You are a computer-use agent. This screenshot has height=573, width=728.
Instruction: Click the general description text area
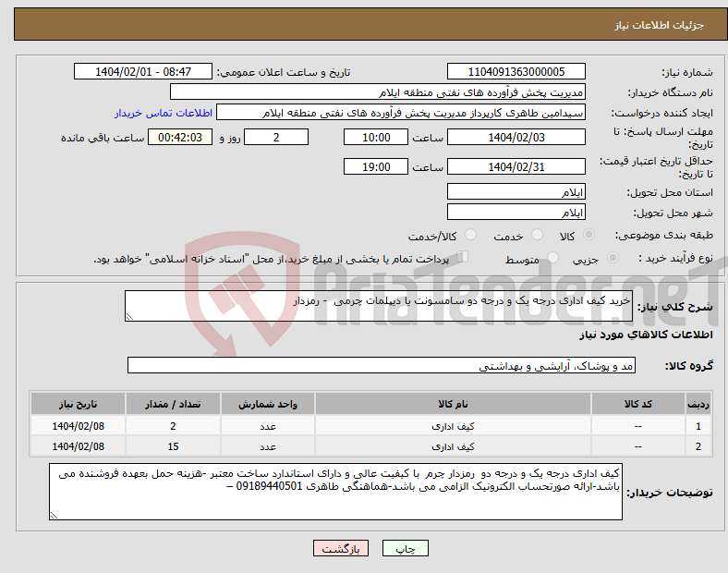[x=379, y=306]
